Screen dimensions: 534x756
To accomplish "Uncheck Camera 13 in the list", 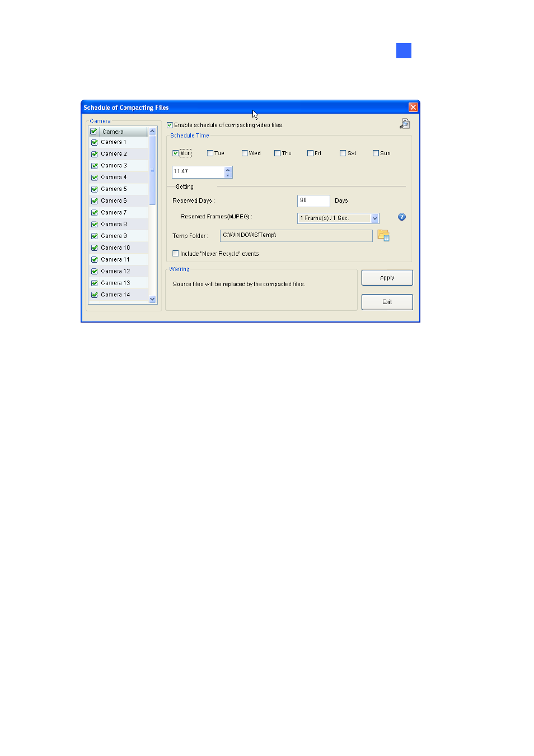I will click(95, 283).
